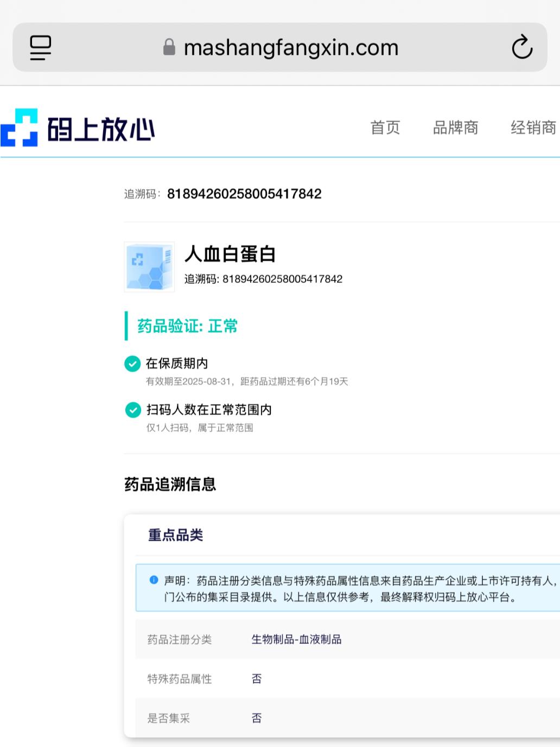Select the top 追溯码 number
The width and height of the screenshot is (560, 747).
(244, 194)
